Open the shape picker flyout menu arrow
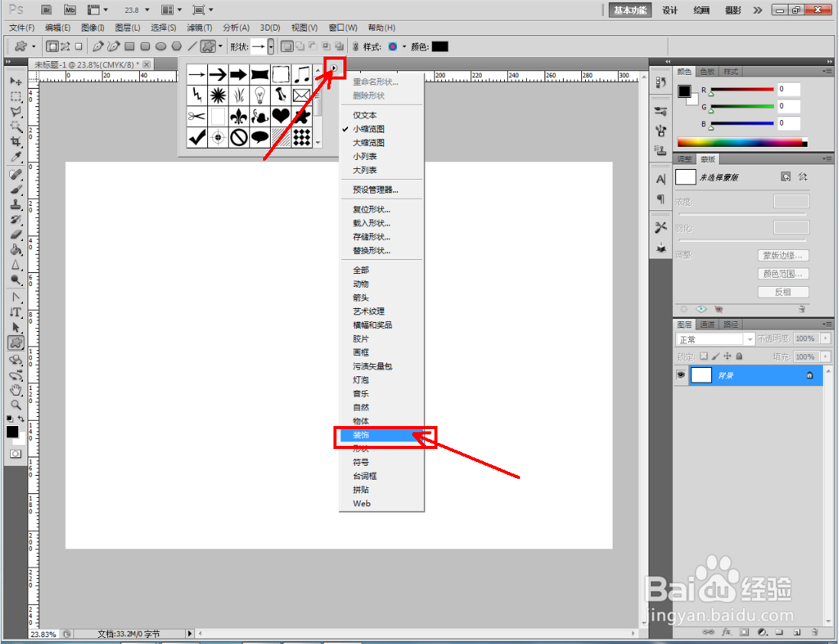The image size is (839, 644). 334,68
